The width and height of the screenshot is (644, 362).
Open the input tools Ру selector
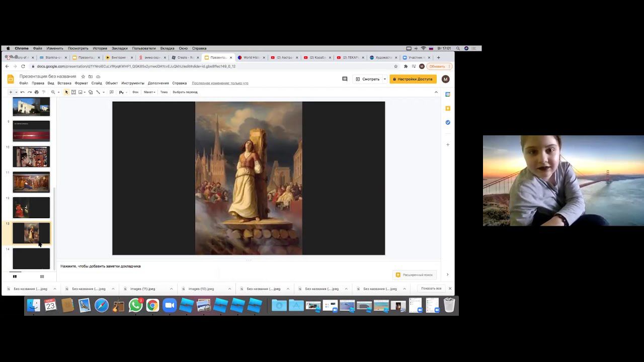(x=121, y=92)
